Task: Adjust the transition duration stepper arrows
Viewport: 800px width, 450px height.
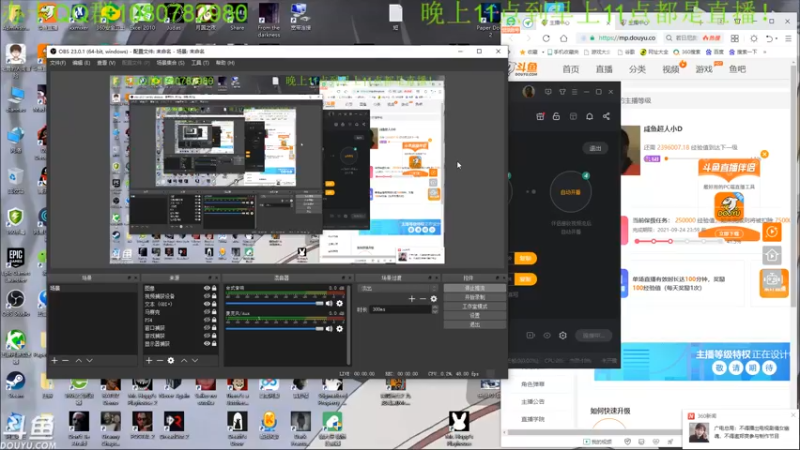Action: click(435, 310)
